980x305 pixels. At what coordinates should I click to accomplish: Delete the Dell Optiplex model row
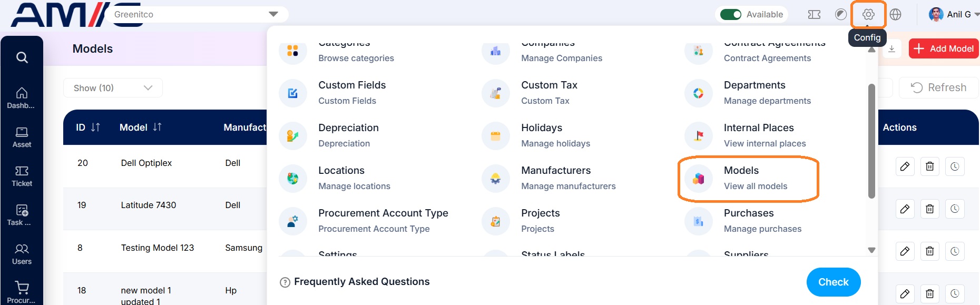pyautogui.click(x=930, y=166)
